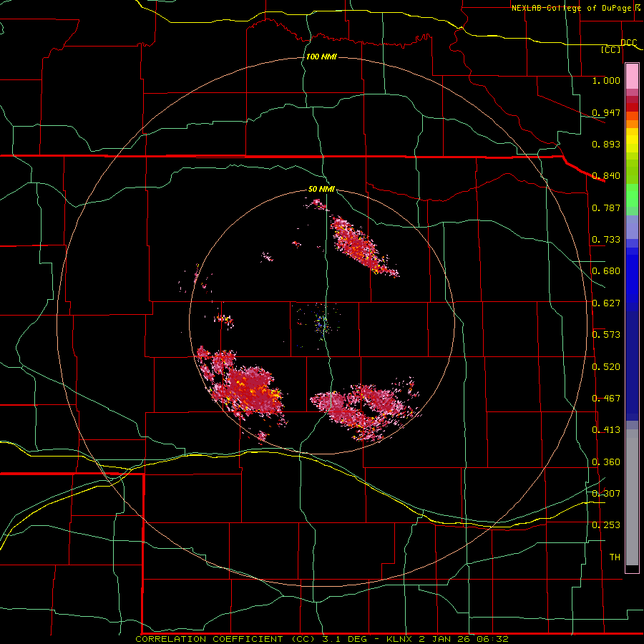This screenshot has height=644, width=644.
Task: Click the [CC] units label
Action: point(611,49)
